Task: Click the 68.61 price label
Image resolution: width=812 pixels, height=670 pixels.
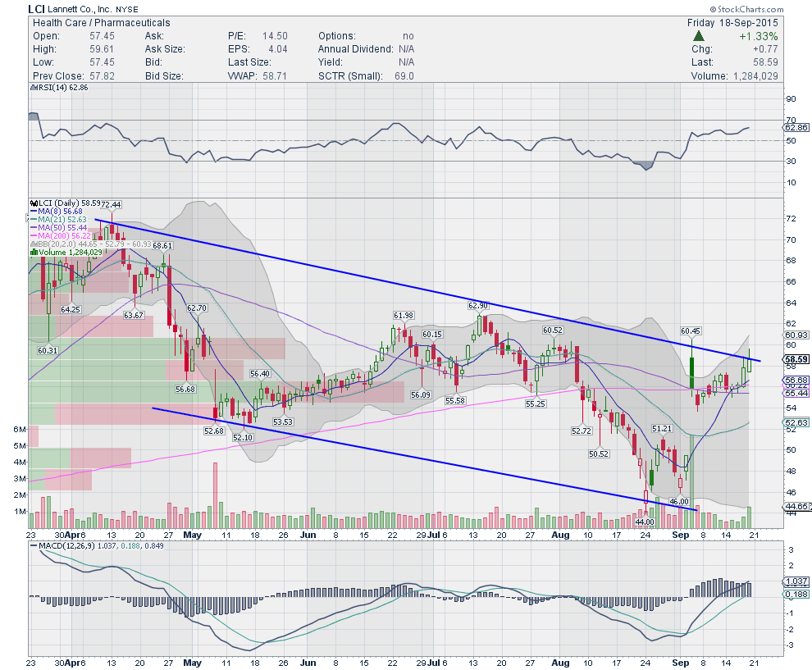Action: 162,246
